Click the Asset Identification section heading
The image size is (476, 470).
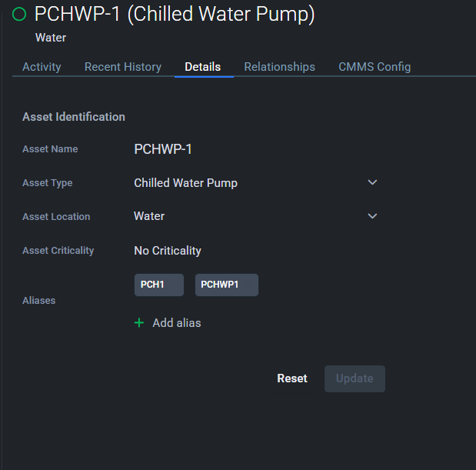74,117
